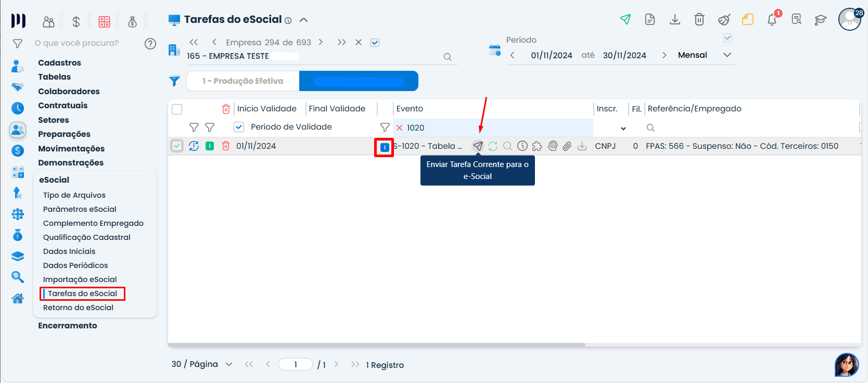Jump to the last company with double-right chevron
Screen dimensions: 868x383
(x=341, y=42)
